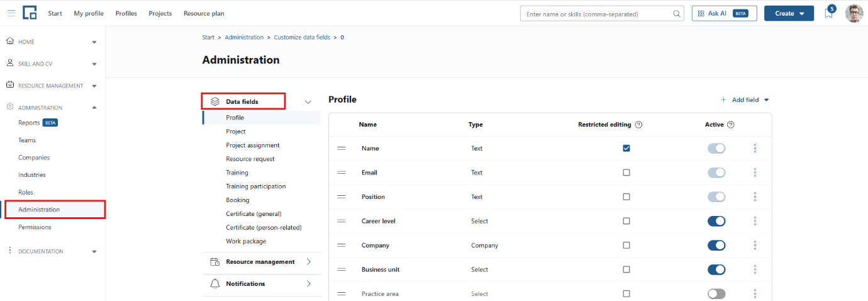Click the Resource Management briefcase icon

(10, 85)
